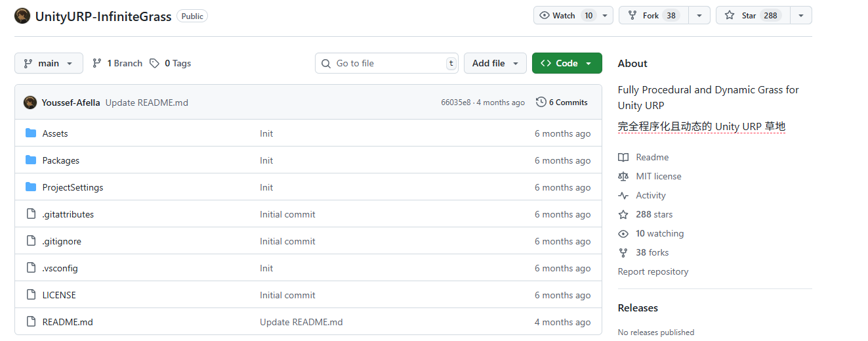The width and height of the screenshot is (868, 341).
Task: Click the Assets folder icon
Action: 31,133
